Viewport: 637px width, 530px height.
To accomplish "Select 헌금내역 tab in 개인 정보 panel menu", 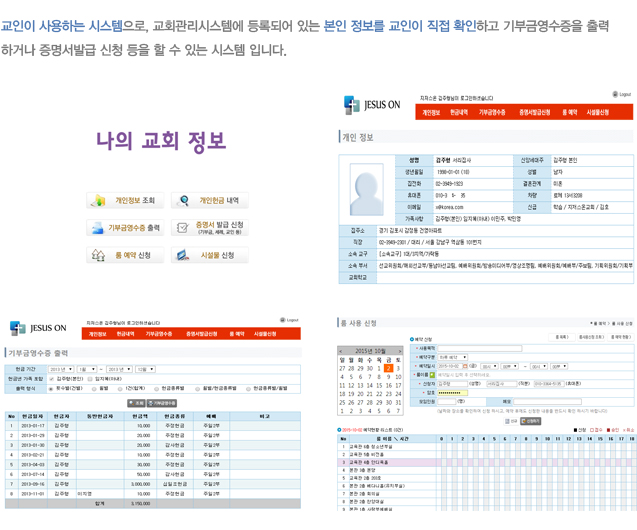I will [x=460, y=113].
